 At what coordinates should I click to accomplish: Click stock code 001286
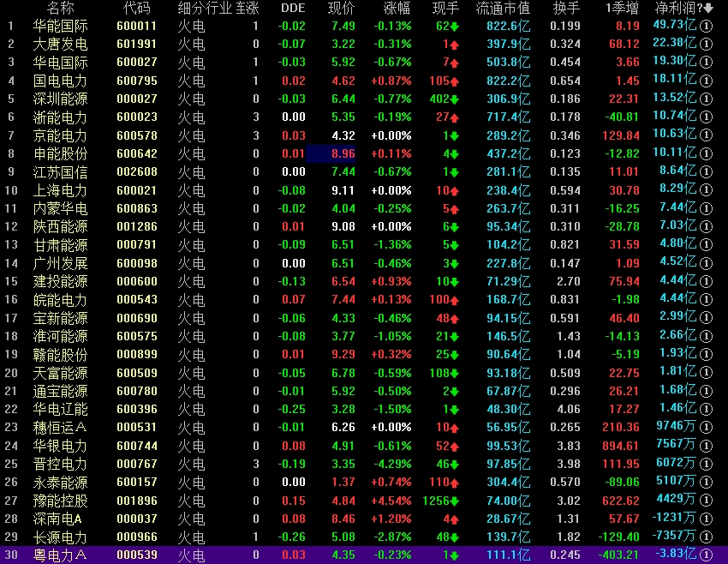[137, 227]
